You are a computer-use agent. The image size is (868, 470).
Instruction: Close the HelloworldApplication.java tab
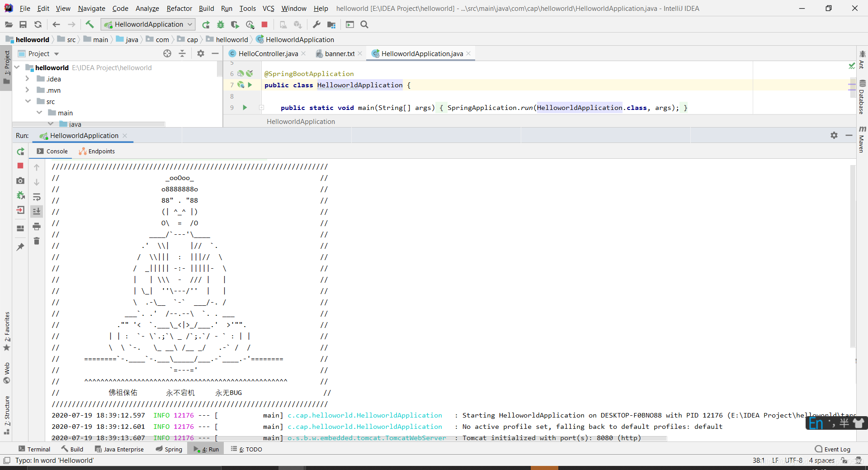(x=469, y=53)
